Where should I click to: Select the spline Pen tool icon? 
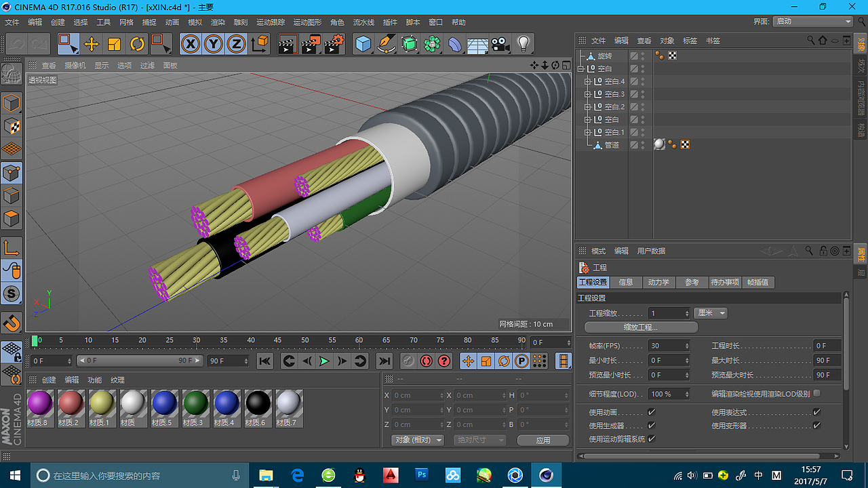387,45
